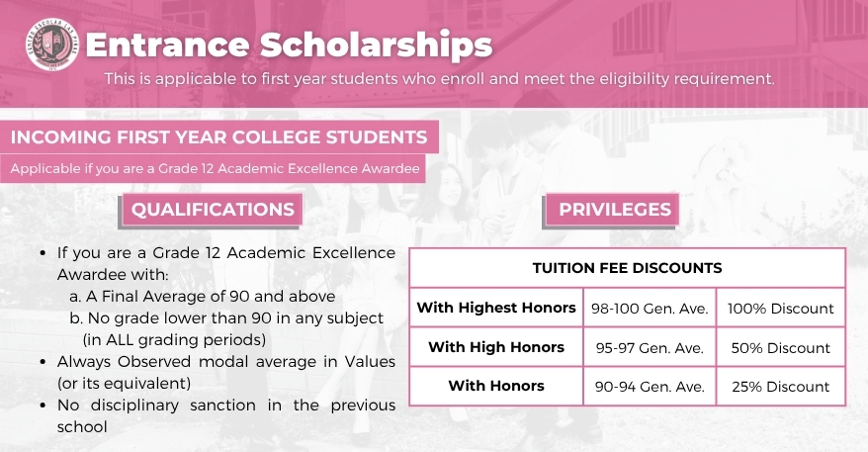
Task: Click the Qualifications label
Action: [213, 210]
